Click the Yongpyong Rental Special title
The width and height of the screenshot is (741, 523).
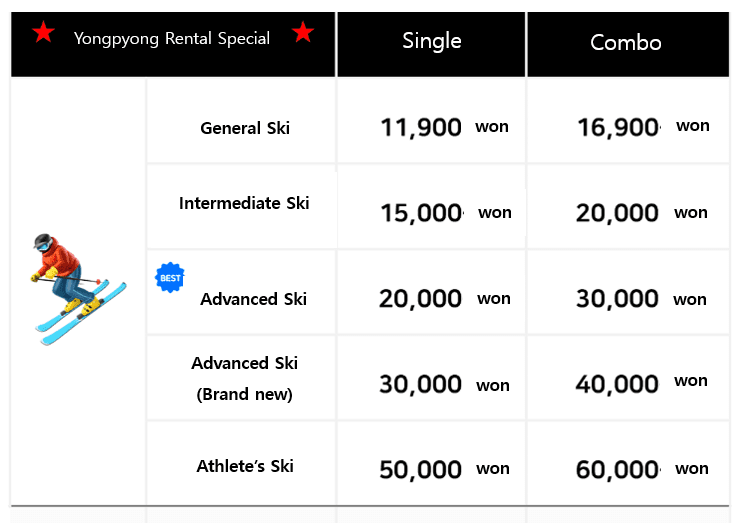pos(172,38)
